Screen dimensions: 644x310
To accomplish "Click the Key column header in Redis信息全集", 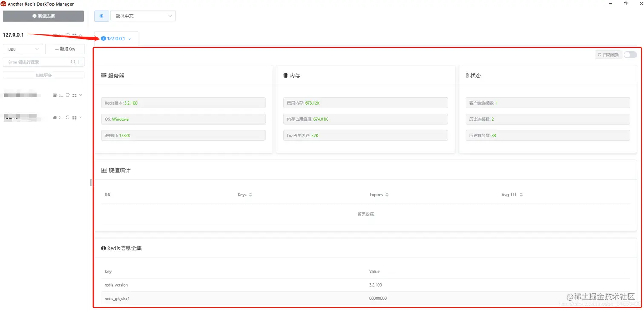I will pyautogui.click(x=108, y=271).
